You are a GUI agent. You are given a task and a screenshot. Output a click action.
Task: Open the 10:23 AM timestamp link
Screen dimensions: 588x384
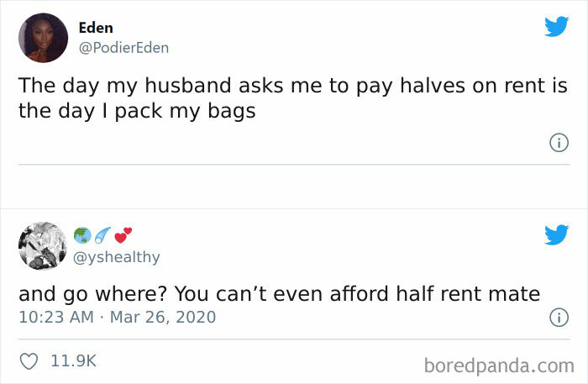coord(56,318)
